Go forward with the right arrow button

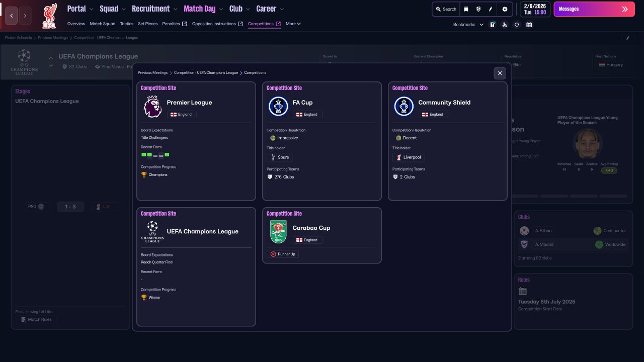pos(25,16)
